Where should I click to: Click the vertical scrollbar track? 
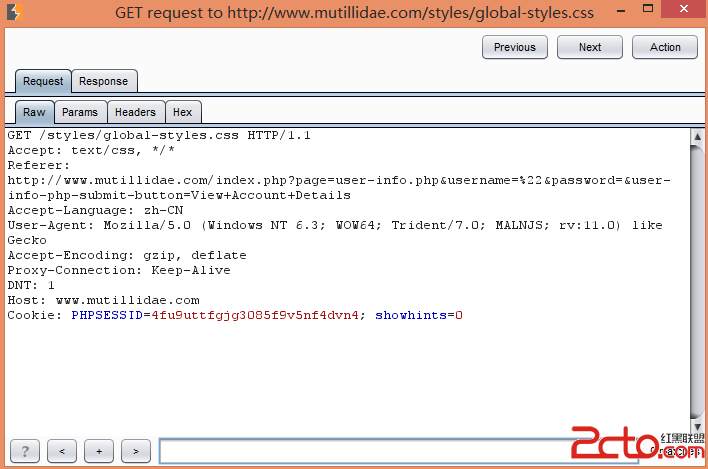click(x=697, y=282)
